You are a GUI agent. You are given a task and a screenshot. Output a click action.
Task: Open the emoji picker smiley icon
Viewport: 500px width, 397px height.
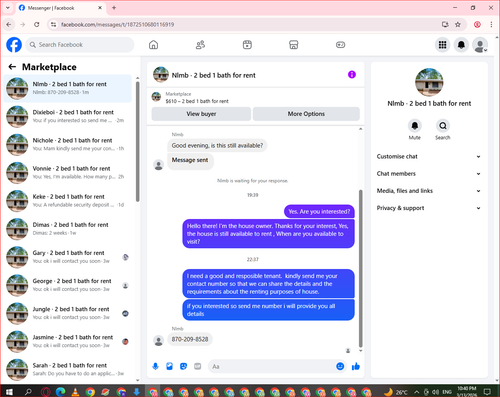pyautogui.click(x=340, y=366)
